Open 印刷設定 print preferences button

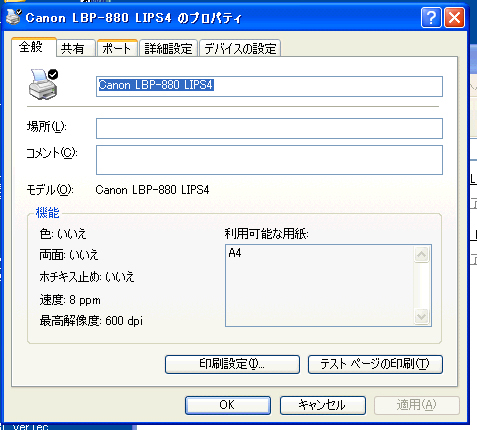tap(232, 364)
